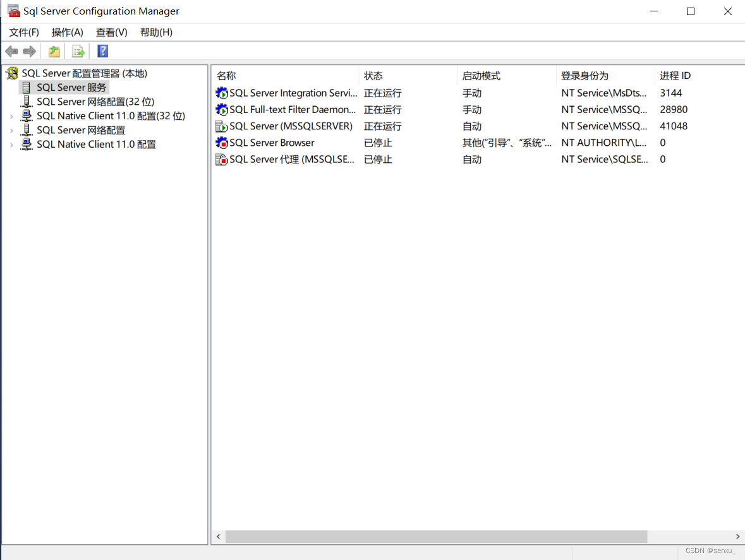The width and height of the screenshot is (745, 560).
Task: Click the stopped SQL Server Browser service icon
Action: pyautogui.click(x=221, y=143)
